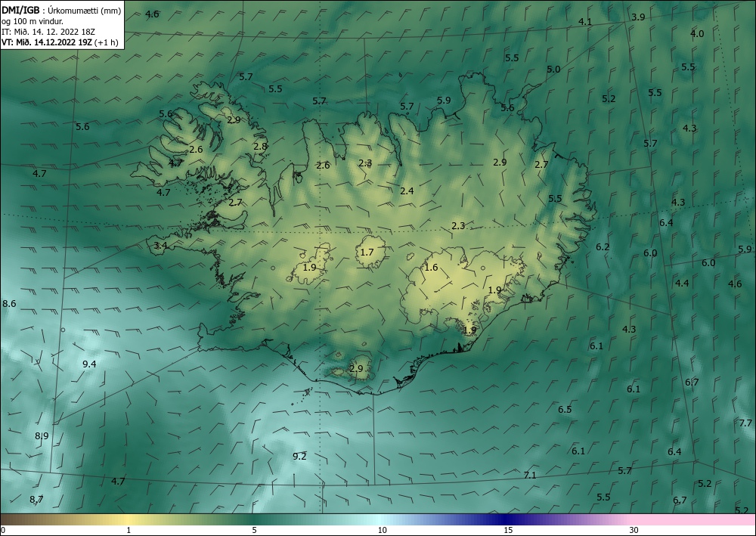Pick the dark navy color band above 15

coord(507,519)
